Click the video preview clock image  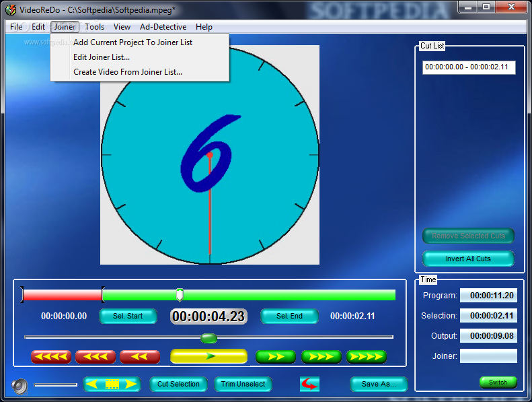[210, 155]
